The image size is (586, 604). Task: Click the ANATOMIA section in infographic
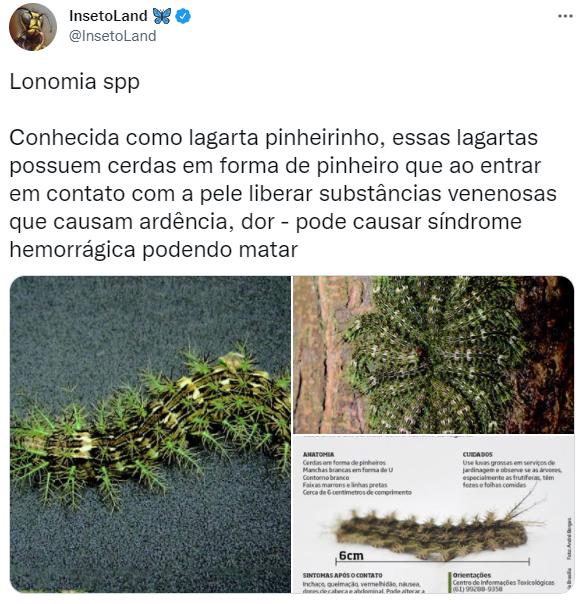click(x=357, y=473)
